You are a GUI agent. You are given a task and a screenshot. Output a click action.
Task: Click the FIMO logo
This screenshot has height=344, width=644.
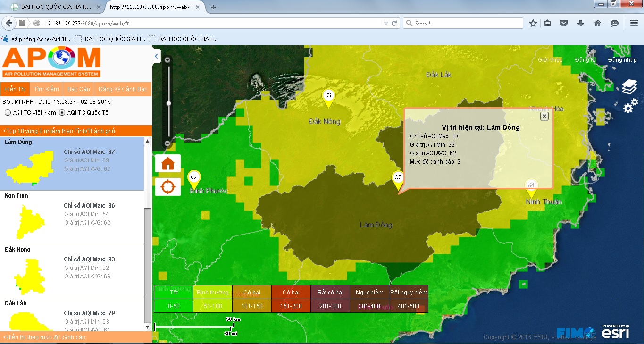pos(576,332)
